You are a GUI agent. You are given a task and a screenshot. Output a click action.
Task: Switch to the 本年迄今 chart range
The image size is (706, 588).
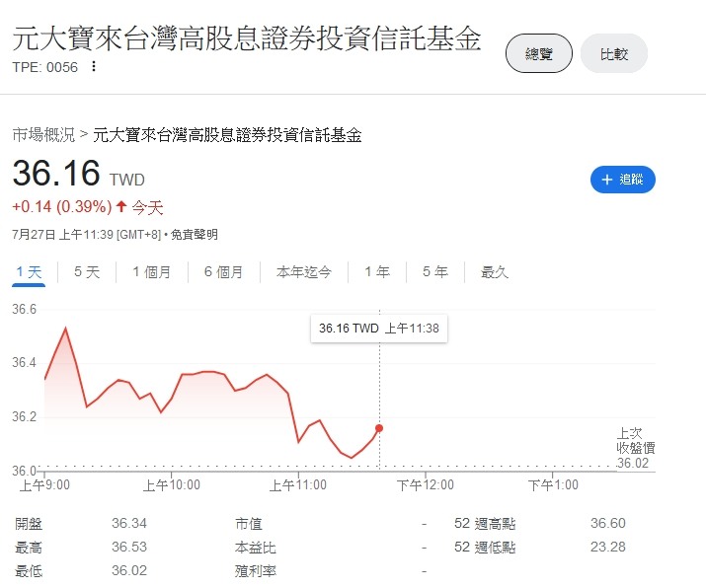click(304, 271)
